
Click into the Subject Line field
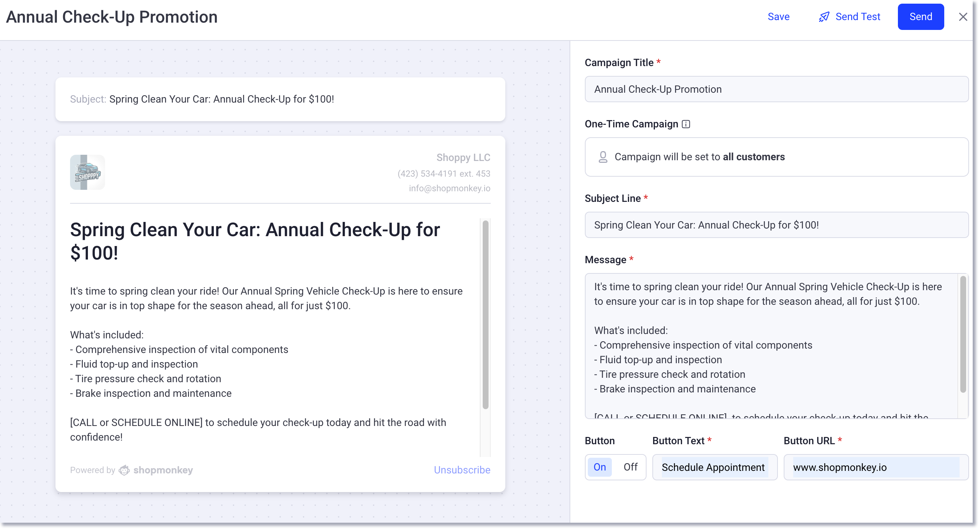pos(776,225)
